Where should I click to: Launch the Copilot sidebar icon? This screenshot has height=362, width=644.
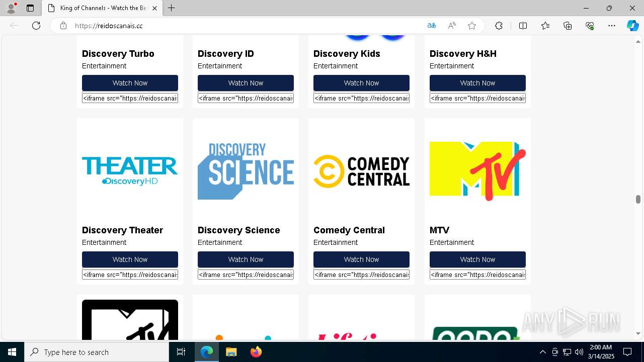click(632, 26)
